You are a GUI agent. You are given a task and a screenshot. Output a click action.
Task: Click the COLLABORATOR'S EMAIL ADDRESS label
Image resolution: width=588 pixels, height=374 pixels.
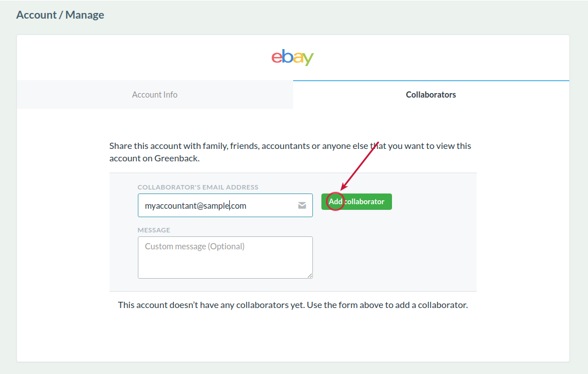pyautogui.click(x=198, y=187)
